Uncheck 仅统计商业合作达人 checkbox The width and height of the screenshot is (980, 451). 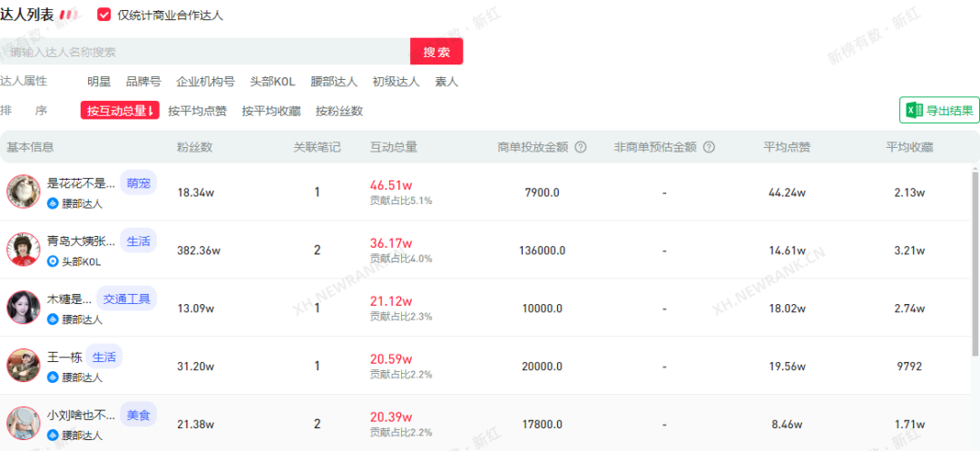pos(103,15)
